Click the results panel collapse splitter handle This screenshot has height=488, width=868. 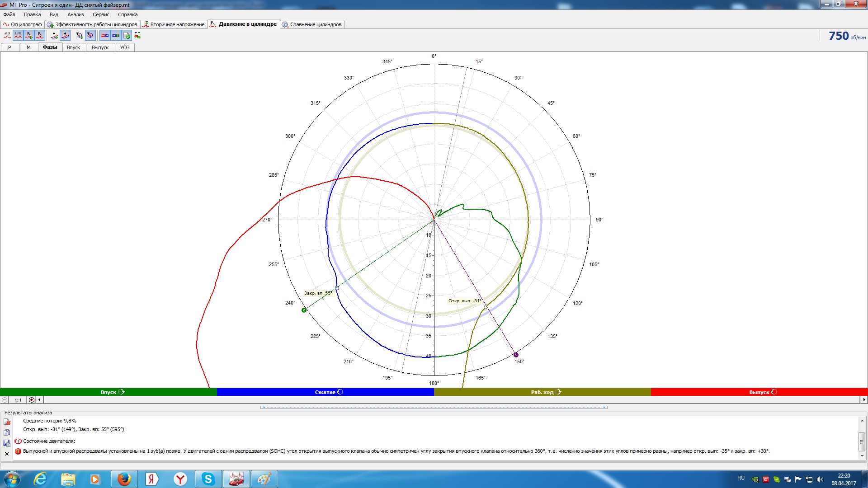click(x=434, y=408)
